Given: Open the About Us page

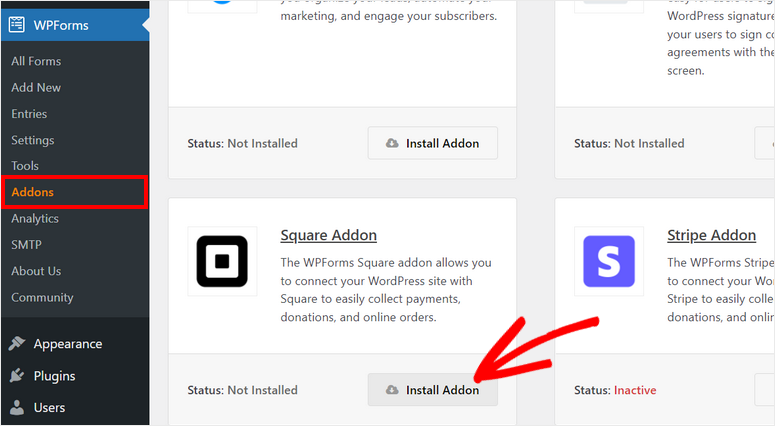Looking at the screenshot, I should tap(36, 271).
